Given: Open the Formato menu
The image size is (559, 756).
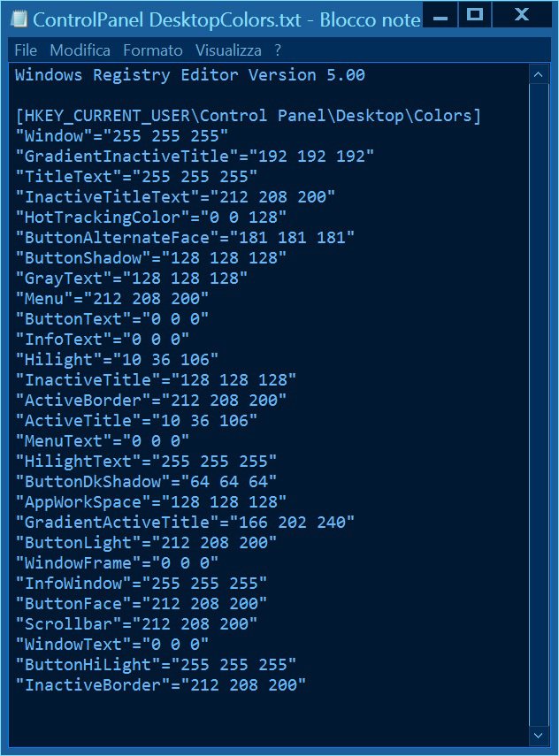Looking at the screenshot, I should (x=153, y=50).
